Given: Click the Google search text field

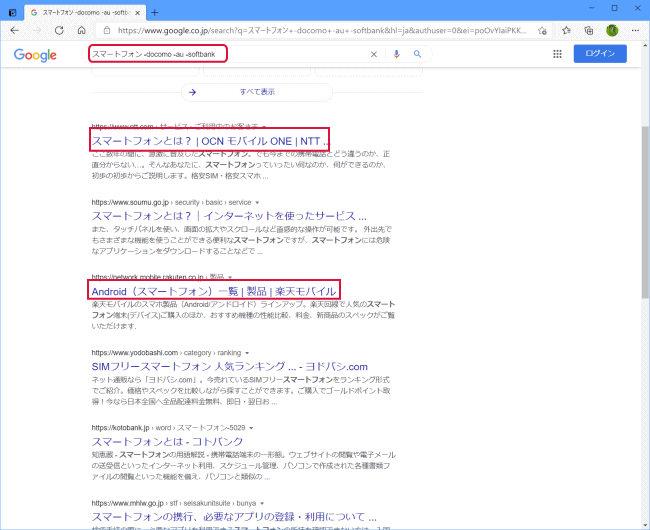Looking at the screenshot, I should coord(228,54).
